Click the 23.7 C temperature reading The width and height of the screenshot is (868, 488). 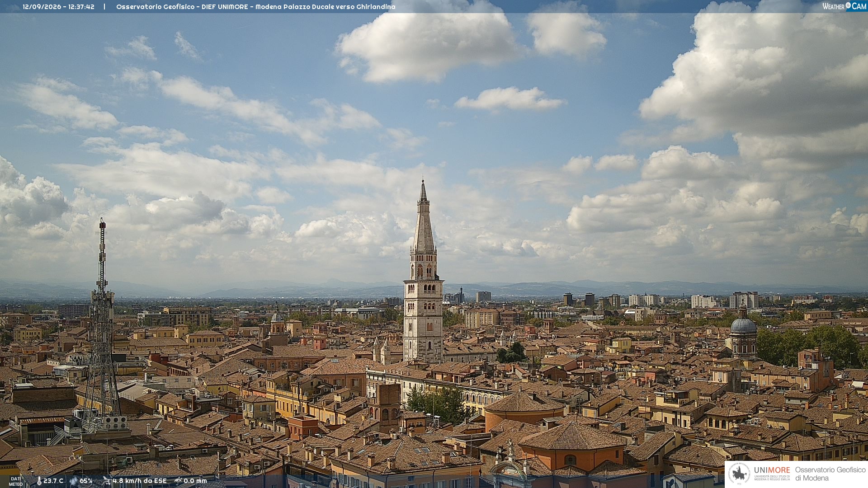(53, 481)
